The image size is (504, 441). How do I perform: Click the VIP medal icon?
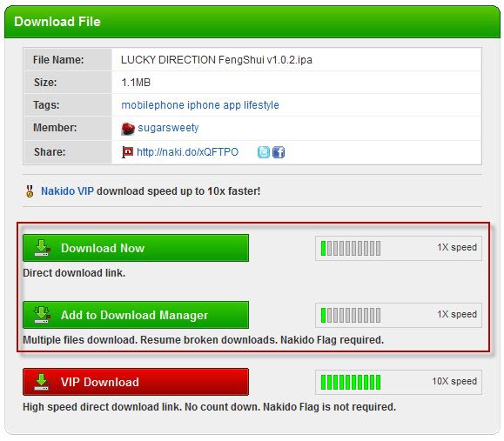tap(30, 191)
